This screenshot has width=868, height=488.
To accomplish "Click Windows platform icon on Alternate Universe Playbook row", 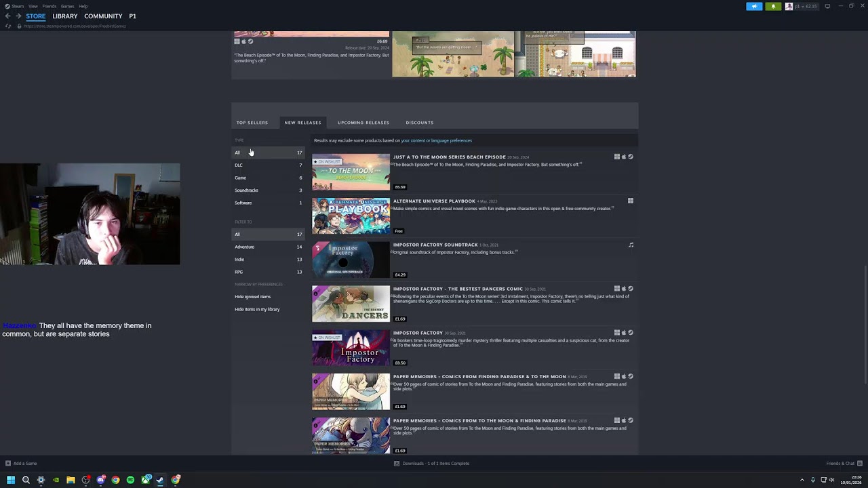I will pos(631,201).
